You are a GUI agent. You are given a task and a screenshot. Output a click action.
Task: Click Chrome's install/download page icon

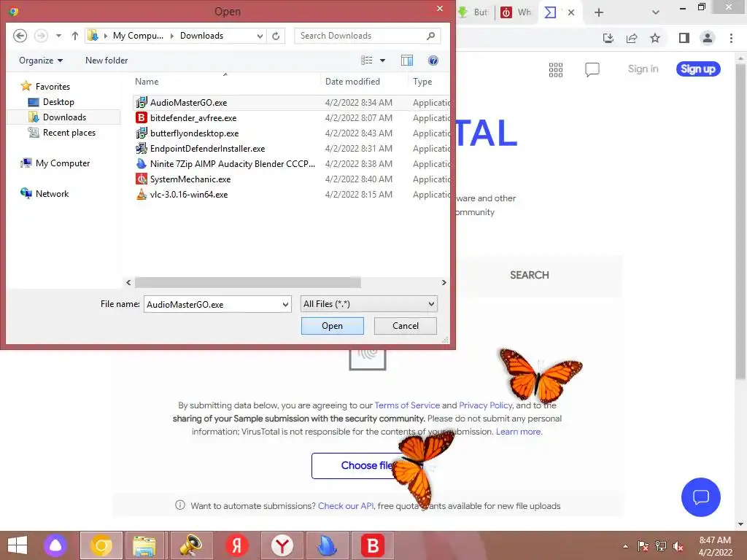click(608, 38)
